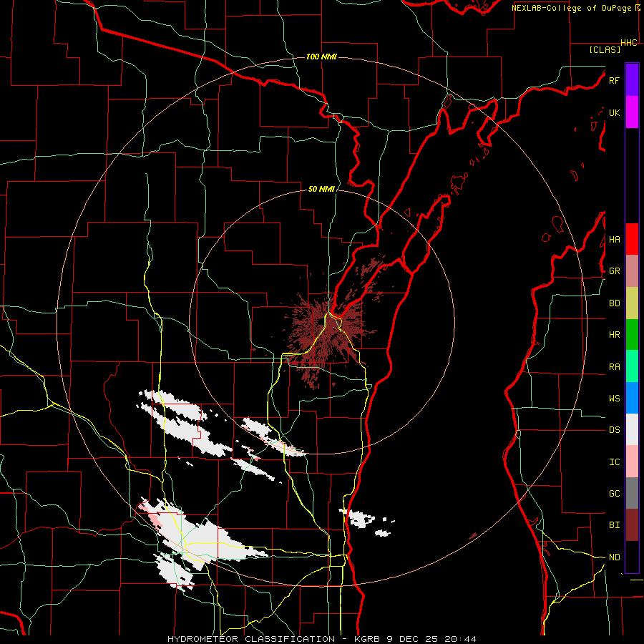Click the GC legend label
This screenshot has height=644, width=644.
614,494
